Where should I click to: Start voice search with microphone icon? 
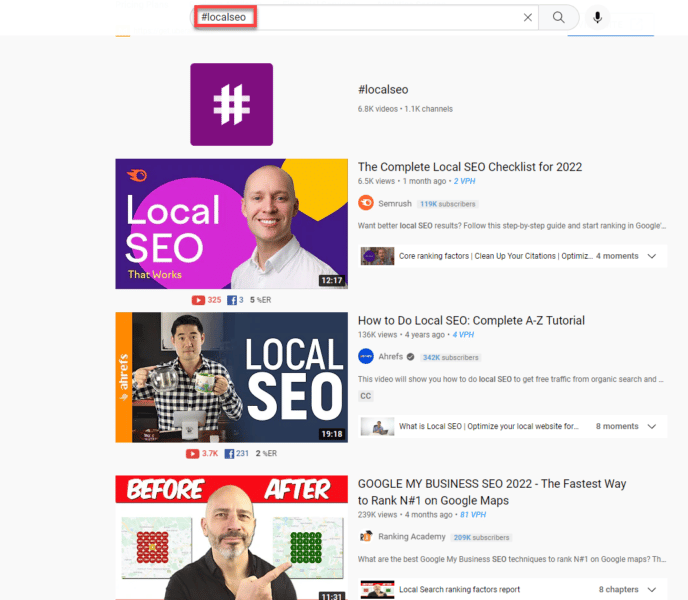coord(597,17)
